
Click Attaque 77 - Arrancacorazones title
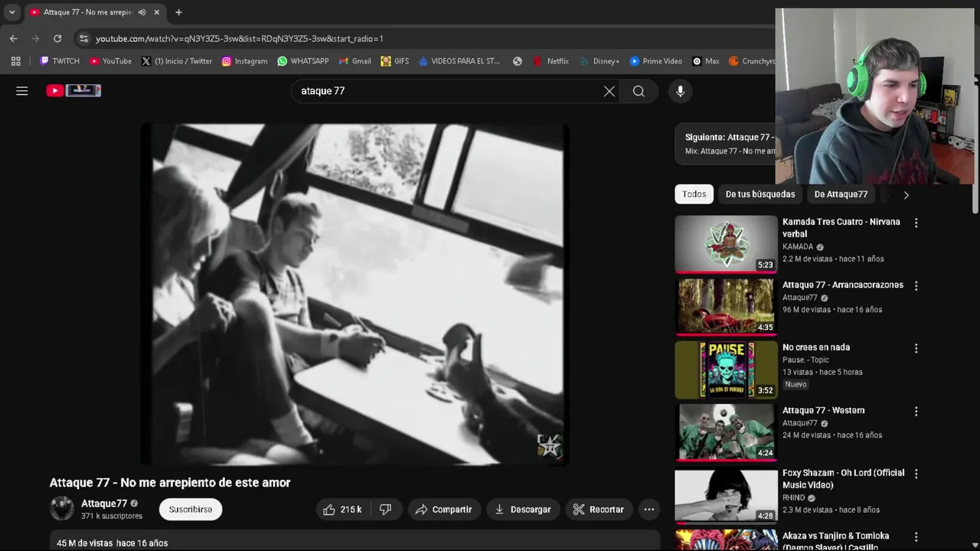(x=843, y=285)
